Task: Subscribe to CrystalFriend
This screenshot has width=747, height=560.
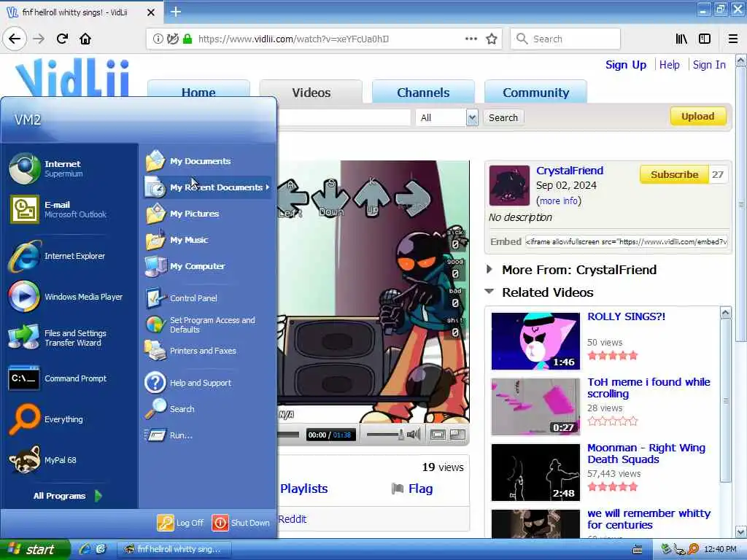Action: coord(674,175)
